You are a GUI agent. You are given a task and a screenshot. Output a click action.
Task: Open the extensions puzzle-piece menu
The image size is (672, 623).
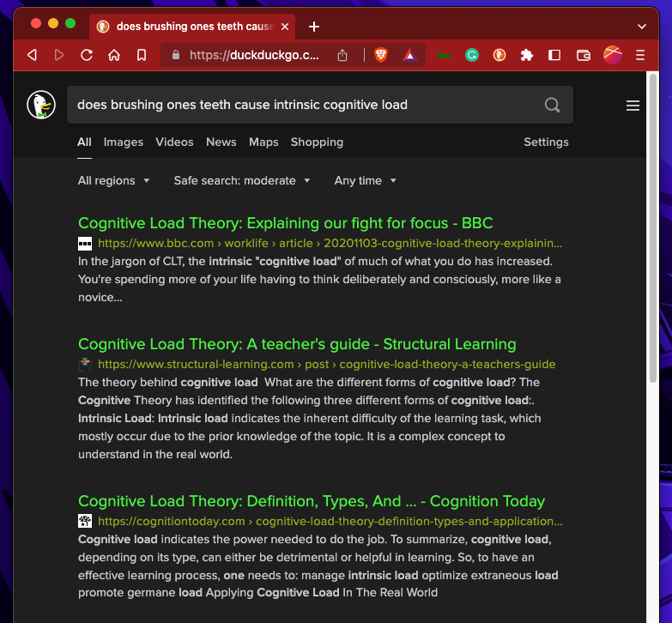527,55
